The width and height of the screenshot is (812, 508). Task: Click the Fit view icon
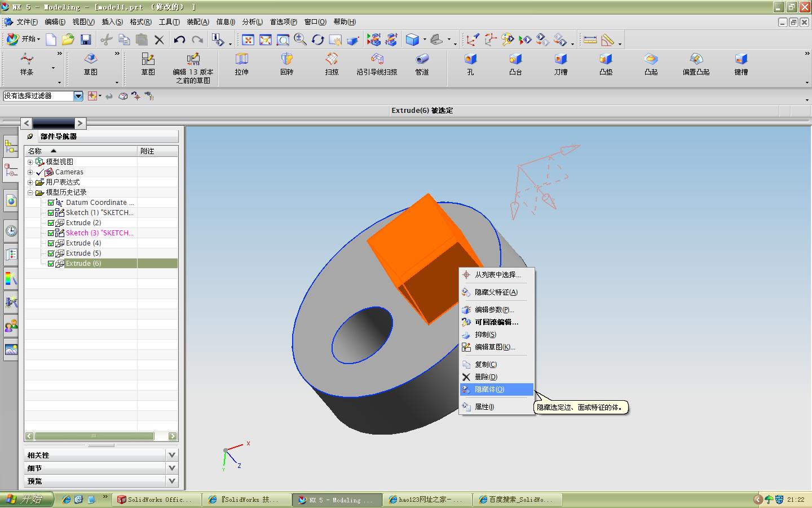click(248, 40)
